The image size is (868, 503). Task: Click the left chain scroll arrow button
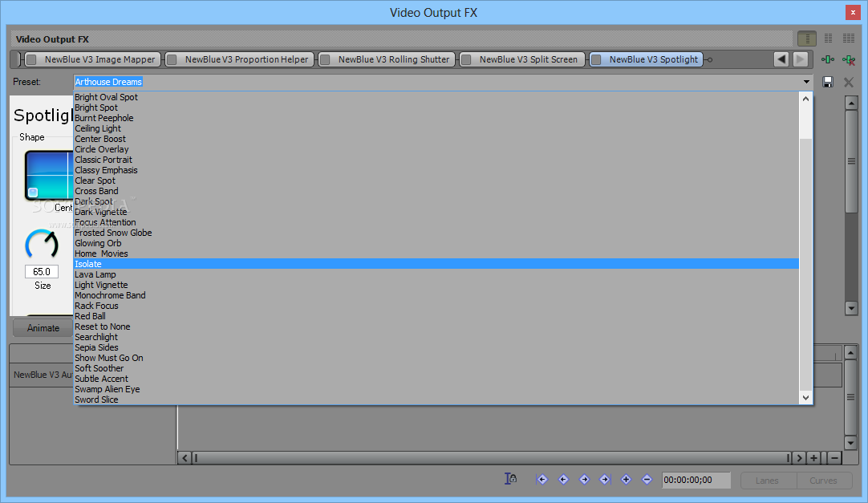(x=781, y=59)
